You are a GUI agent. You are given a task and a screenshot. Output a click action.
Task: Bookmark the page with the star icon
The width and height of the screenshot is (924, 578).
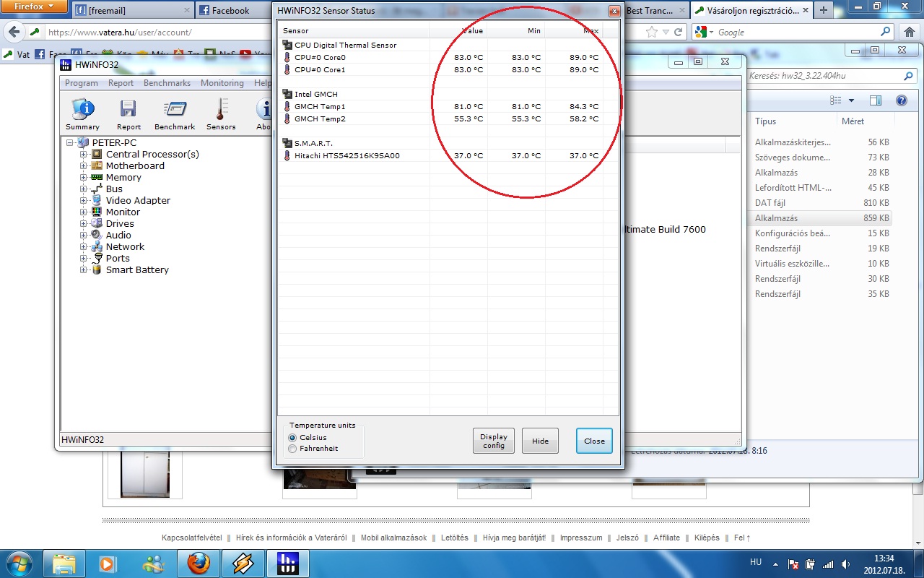[x=652, y=33]
